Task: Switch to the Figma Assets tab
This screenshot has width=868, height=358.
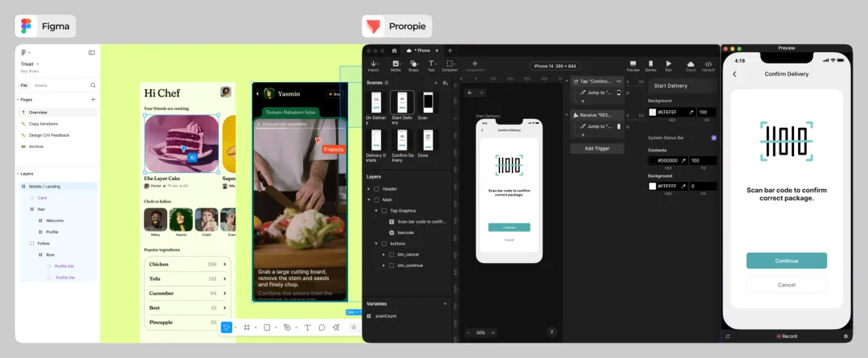Action: click(x=41, y=85)
